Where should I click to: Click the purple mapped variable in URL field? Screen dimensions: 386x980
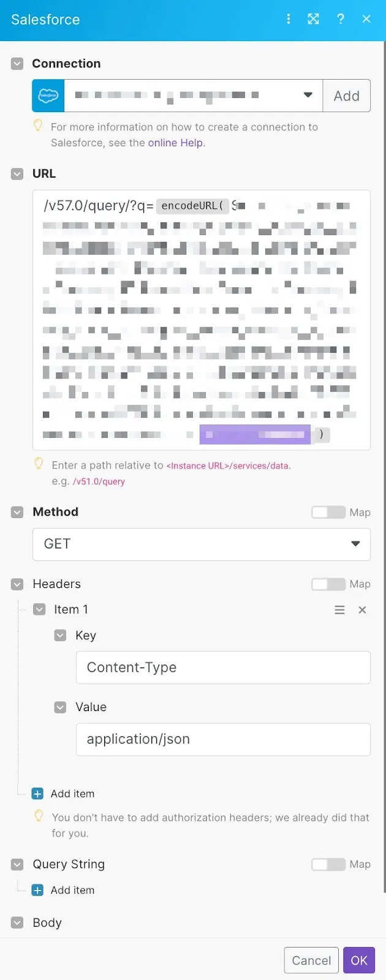pos(255,434)
